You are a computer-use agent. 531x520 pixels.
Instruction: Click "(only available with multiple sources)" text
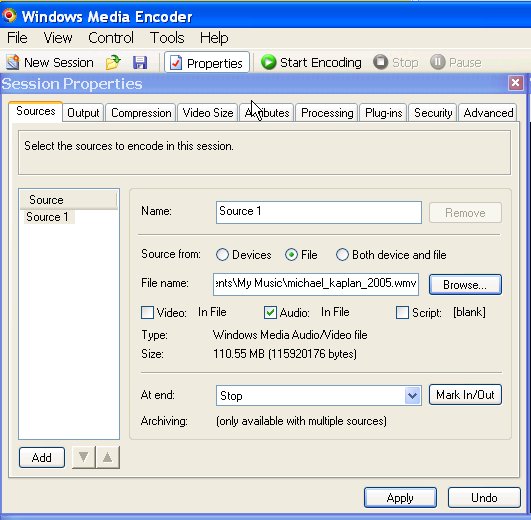301,421
